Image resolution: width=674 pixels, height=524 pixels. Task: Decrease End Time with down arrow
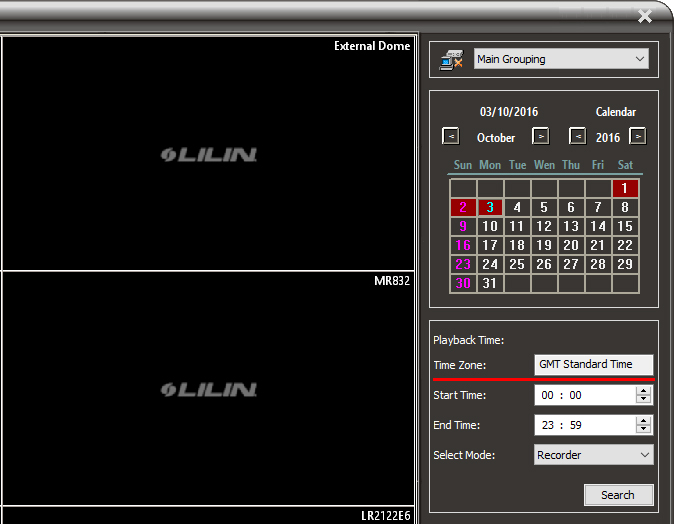point(644,430)
